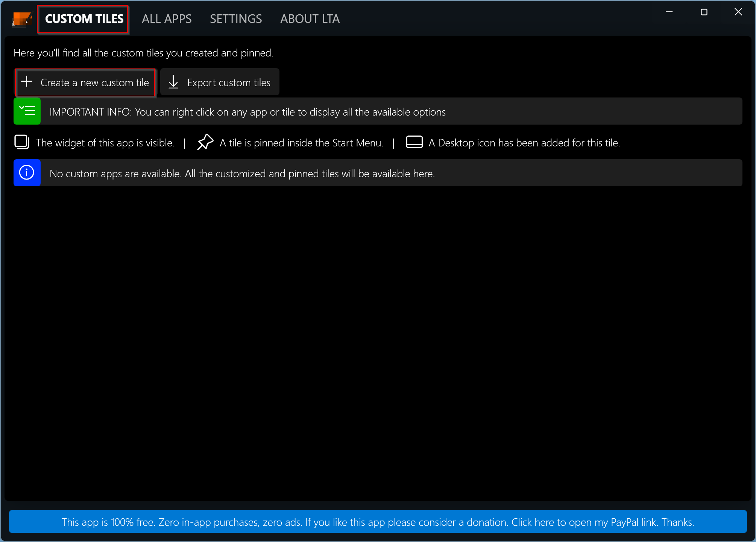Open the SETTINGS tab

236,19
